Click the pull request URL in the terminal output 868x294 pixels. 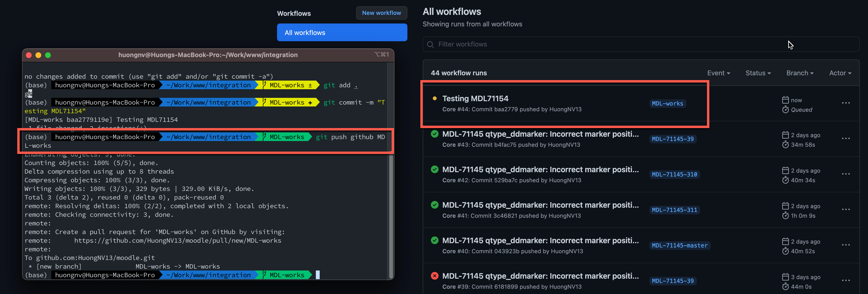click(x=178, y=240)
